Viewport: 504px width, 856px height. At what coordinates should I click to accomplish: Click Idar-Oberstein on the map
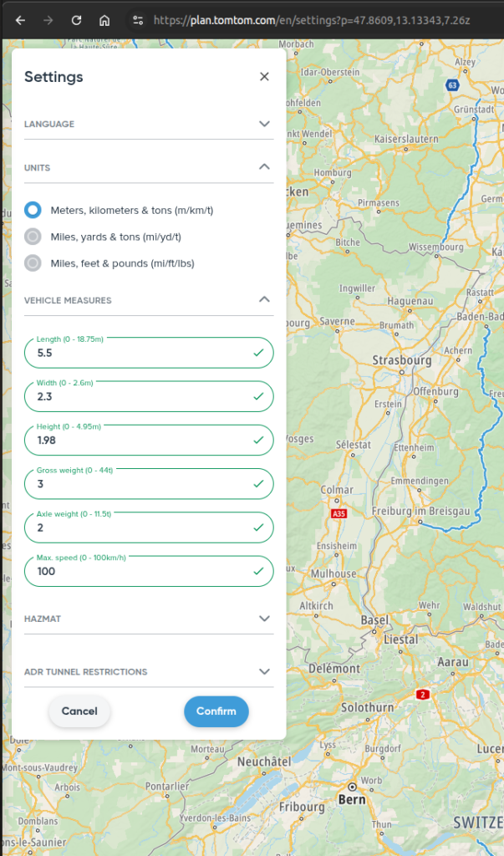[330, 72]
